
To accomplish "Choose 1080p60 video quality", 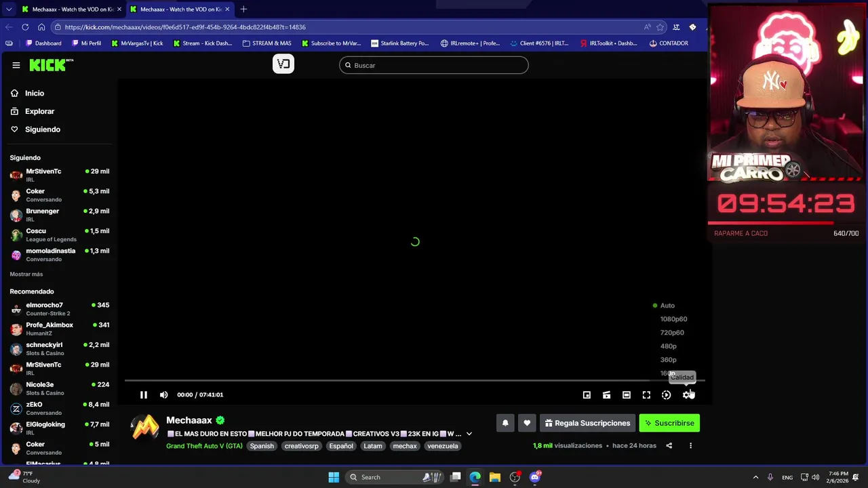I will point(673,319).
